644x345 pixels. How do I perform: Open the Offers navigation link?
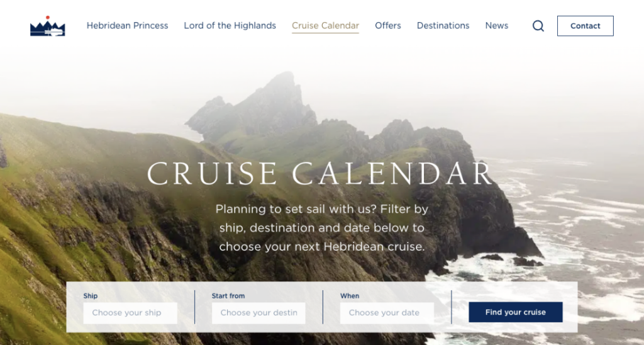[388, 26]
